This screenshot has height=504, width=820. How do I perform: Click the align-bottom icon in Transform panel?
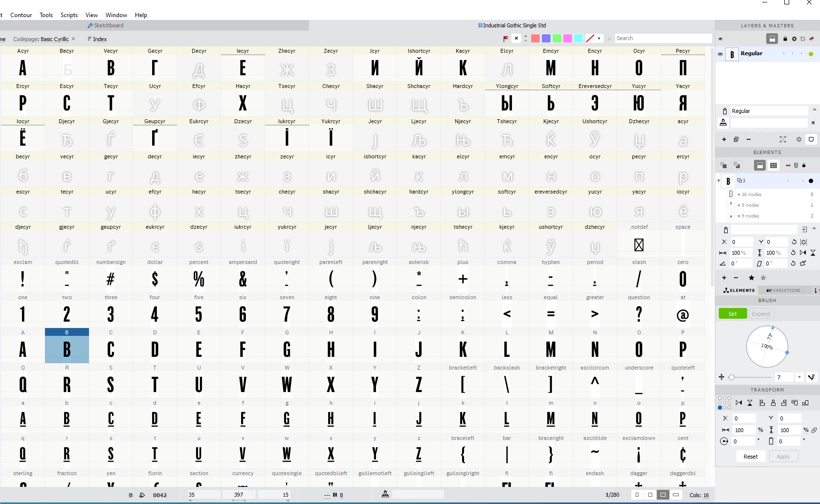tap(805, 403)
